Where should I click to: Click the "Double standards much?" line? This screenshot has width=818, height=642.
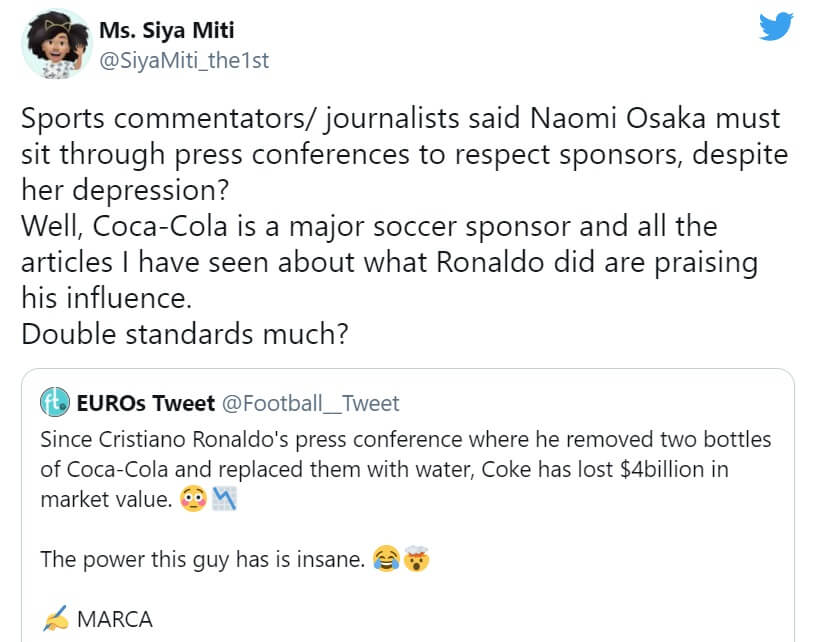coord(185,333)
